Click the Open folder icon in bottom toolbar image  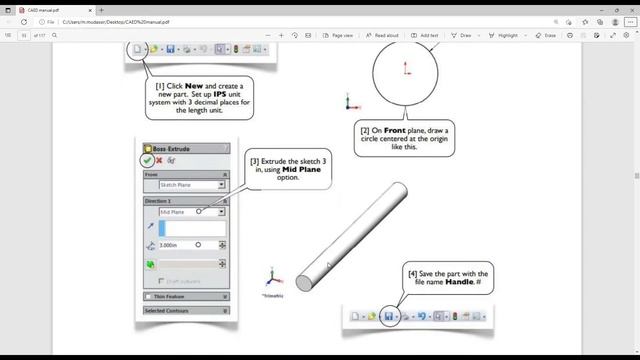[372, 316]
